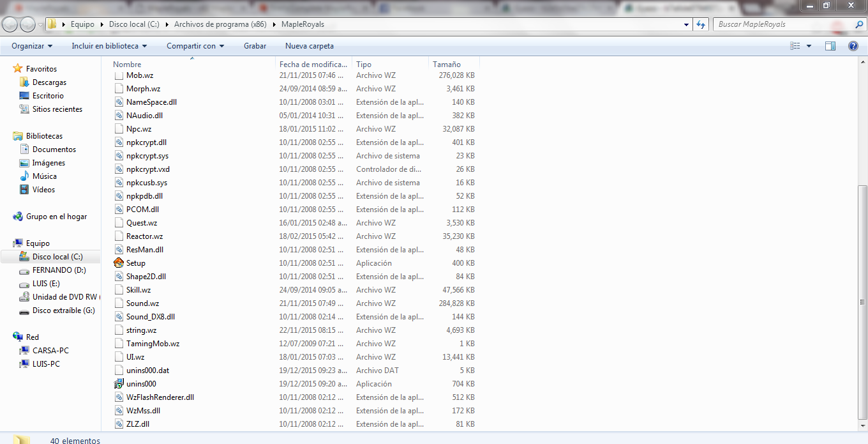Select the Reactor.wz file
868x444 pixels.
click(x=144, y=236)
